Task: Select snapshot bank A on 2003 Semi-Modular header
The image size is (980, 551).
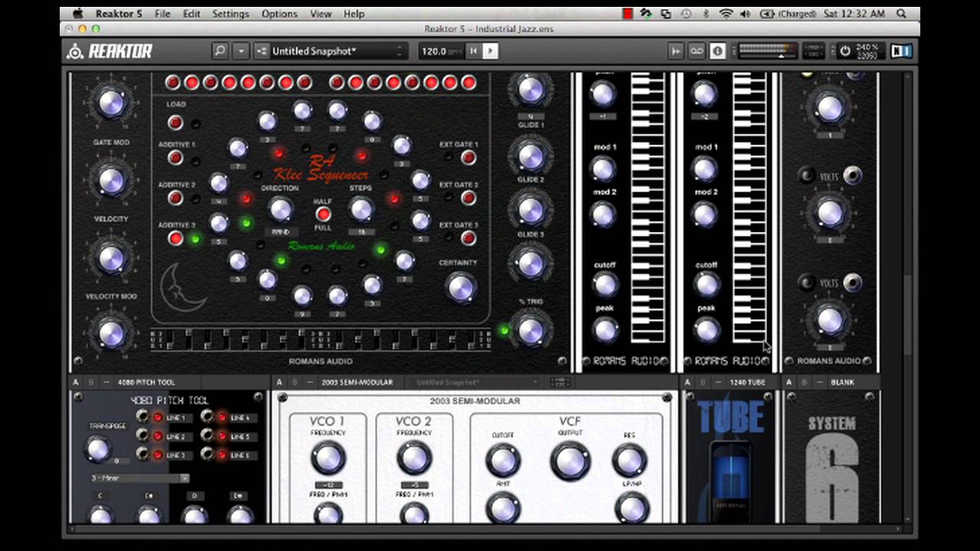Action: point(279,382)
